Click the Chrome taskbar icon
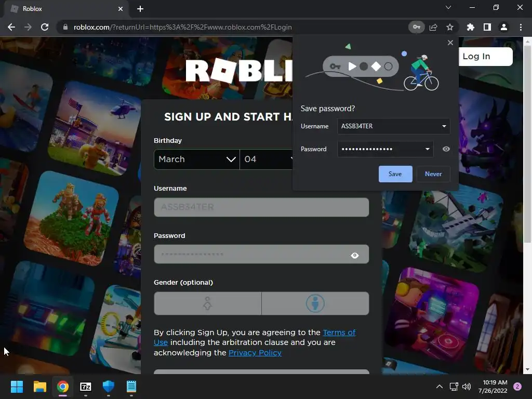The height and width of the screenshot is (399, 532). pos(63,387)
